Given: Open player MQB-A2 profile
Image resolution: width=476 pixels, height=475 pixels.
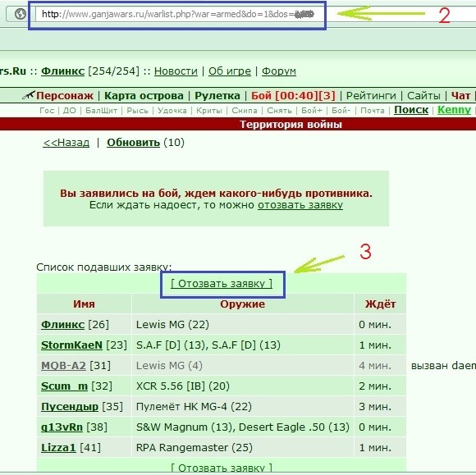Looking at the screenshot, I should tap(63, 365).
